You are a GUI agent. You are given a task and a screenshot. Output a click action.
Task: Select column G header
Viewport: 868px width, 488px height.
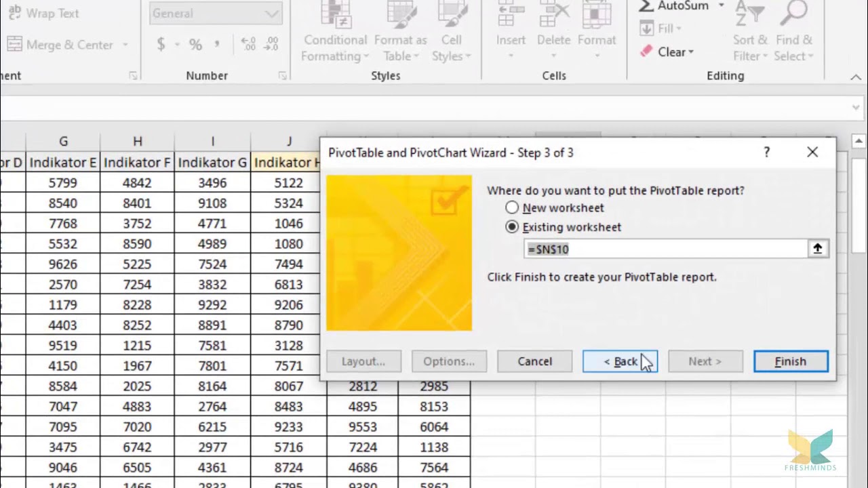click(x=63, y=141)
